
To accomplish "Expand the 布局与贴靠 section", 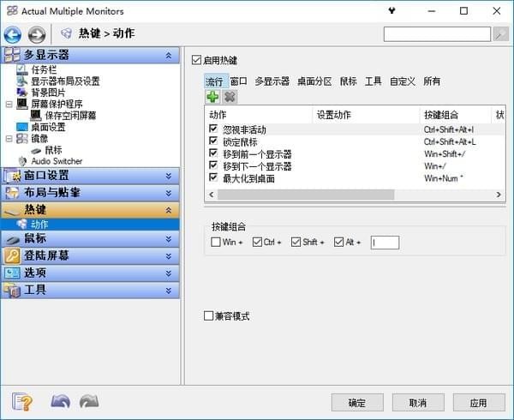I will point(169,193).
